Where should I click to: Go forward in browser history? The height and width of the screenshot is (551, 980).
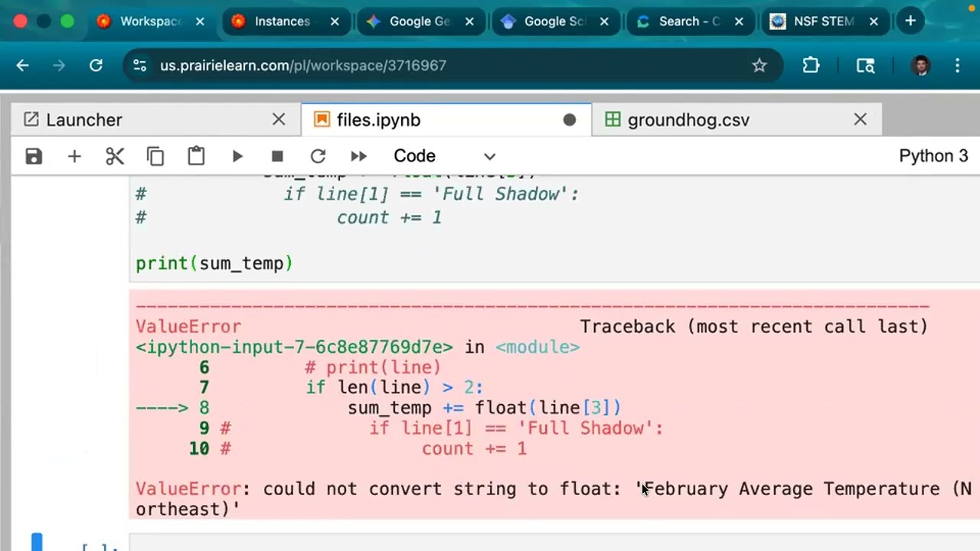(x=59, y=66)
